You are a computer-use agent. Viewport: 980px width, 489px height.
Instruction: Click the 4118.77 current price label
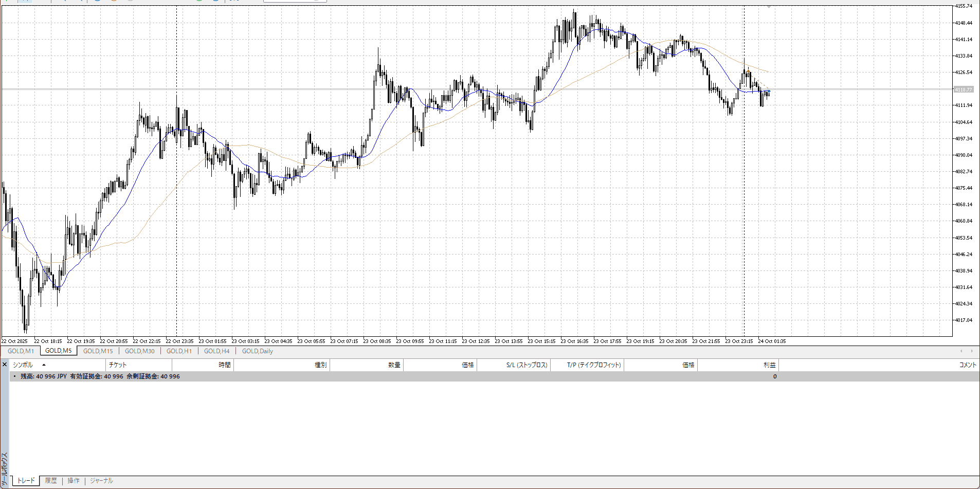[x=963, y=89]
